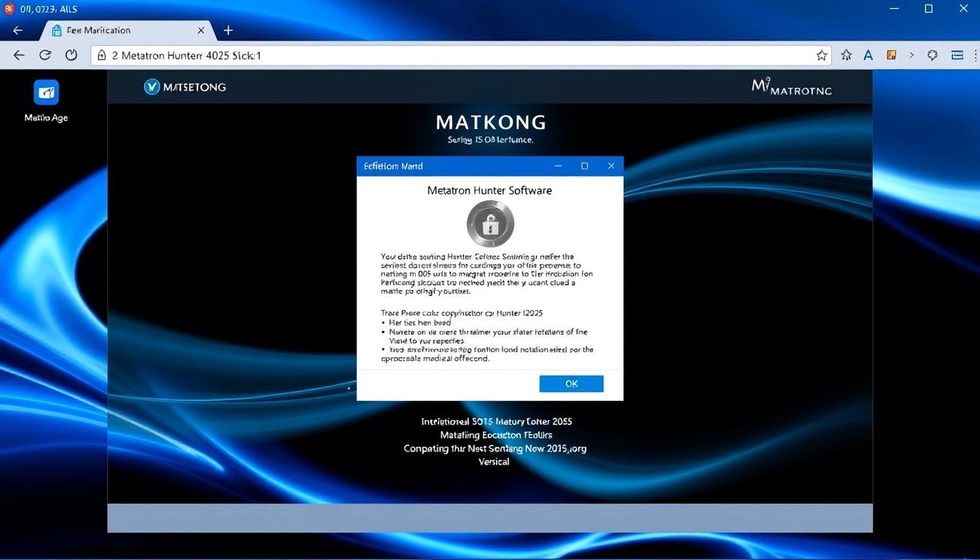Toggle the stop loading button
The image size is (980, 560).
(71, 55)
